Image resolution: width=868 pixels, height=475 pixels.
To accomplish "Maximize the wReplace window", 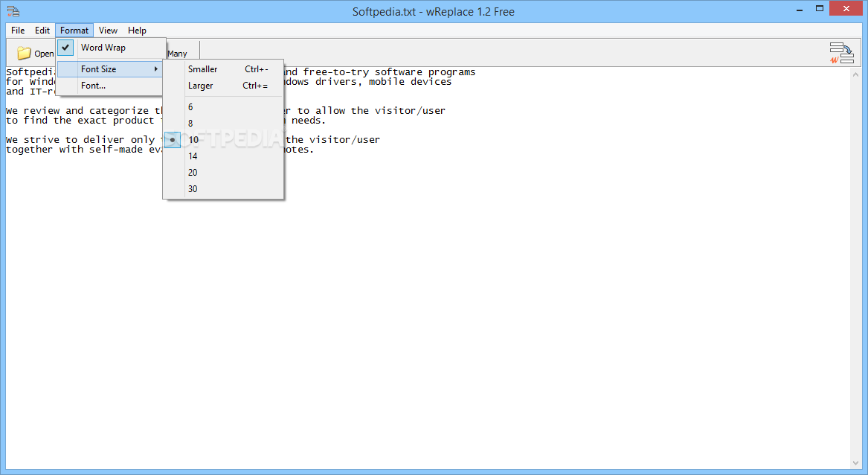I will coord(820,8).
